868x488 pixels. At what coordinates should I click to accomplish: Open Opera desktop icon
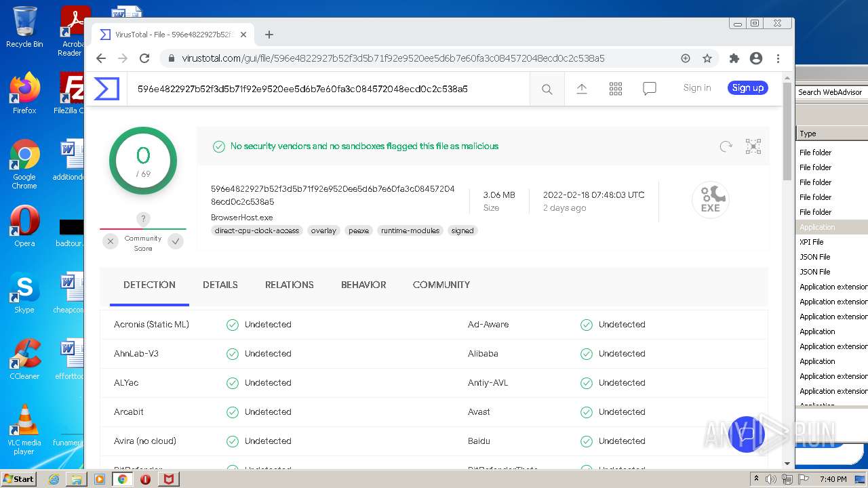click(x=24, y=226)
